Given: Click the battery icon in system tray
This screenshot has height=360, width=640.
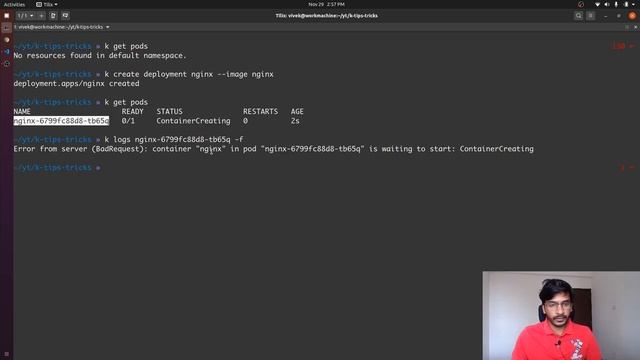Looking at the screenshot, I should [x=626, y=4].
